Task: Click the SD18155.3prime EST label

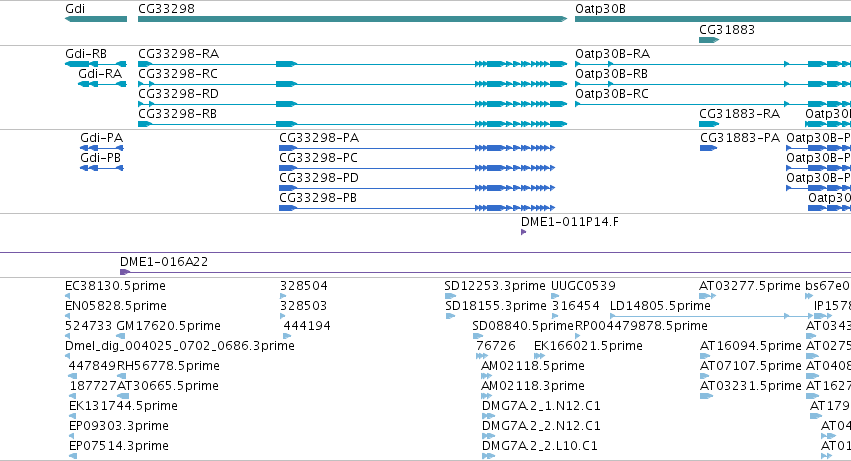Action: coord(496,306)
